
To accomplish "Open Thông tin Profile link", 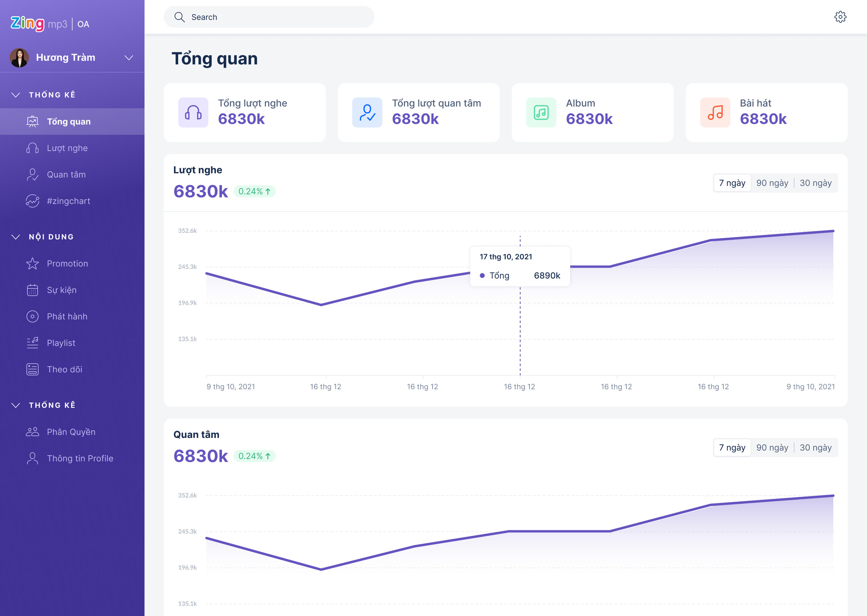I will (80, 458).
